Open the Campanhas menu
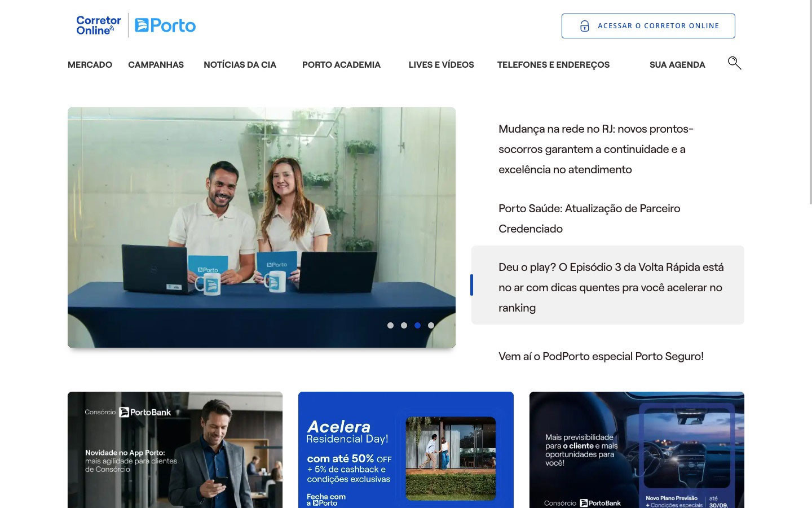The width and height of the screenshot is (812, 508). [x=156, y=65]
